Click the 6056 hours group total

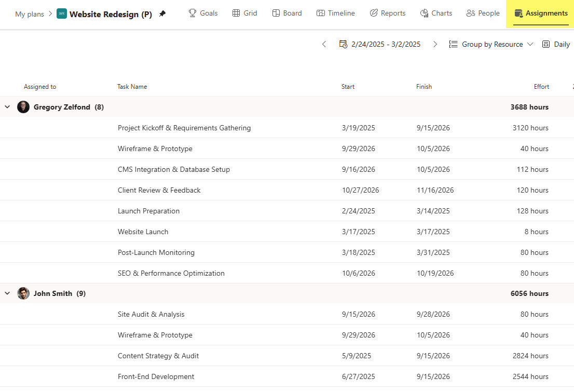tap(529, 293)
